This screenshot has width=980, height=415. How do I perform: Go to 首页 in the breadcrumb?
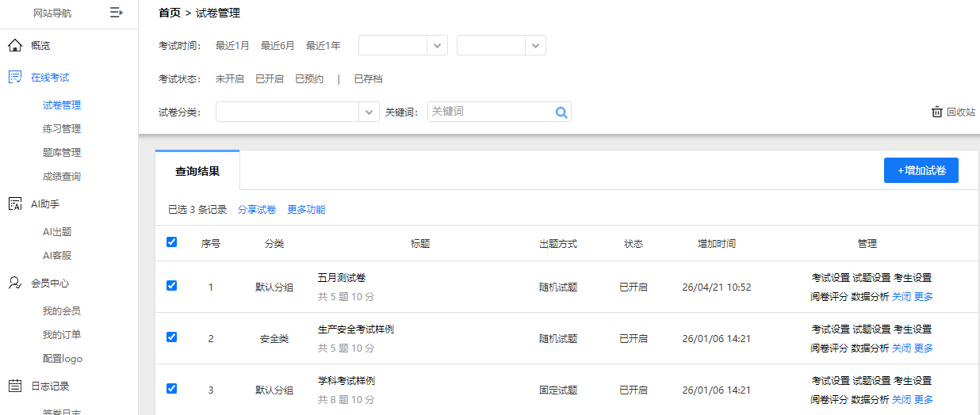click(x=170, y=13)
